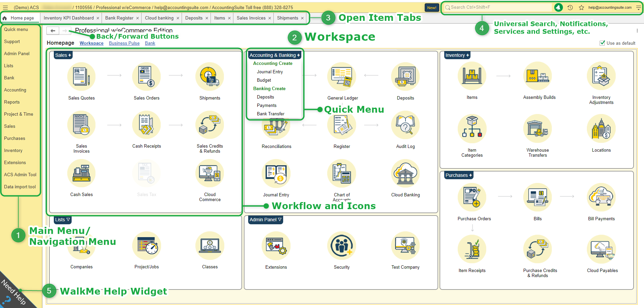Close the Shipments tab
This screenshot has height=308, width=644.
(302, 18)
